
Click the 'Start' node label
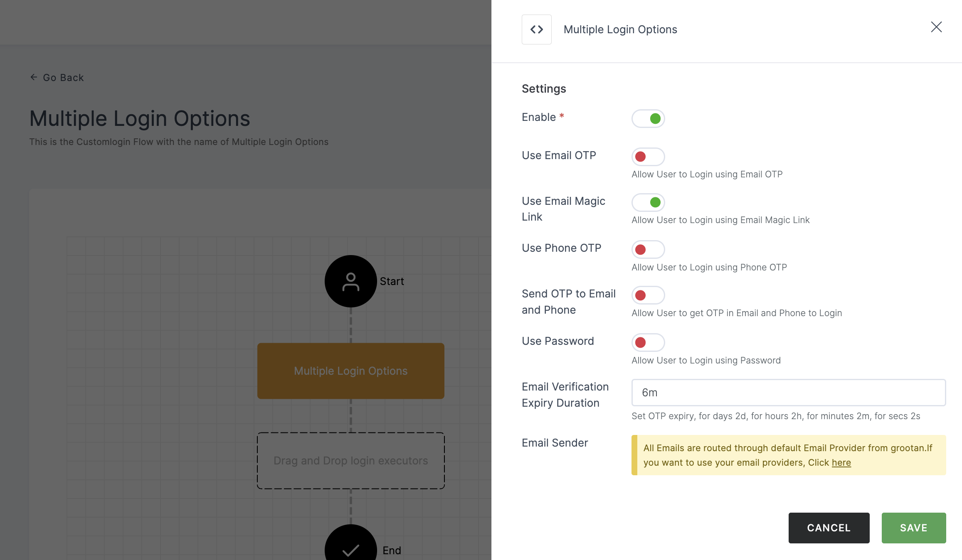392,281
